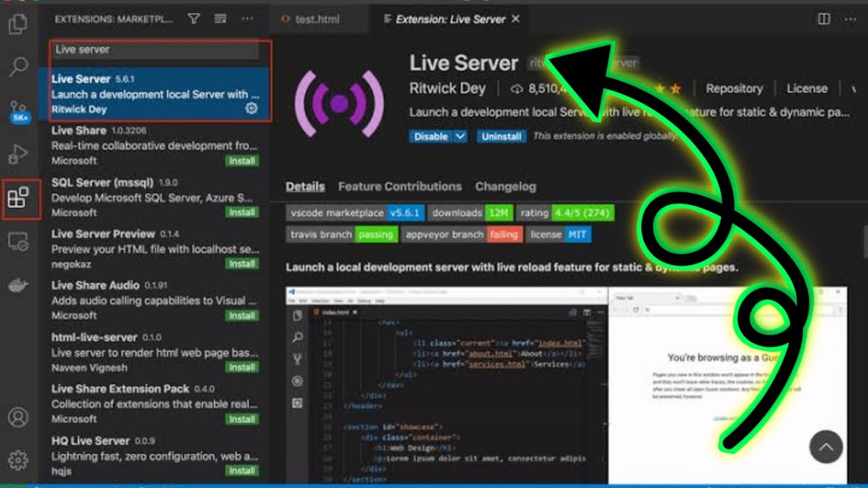Viewport: 868px width, 488px height.
Task: Select the SQL Server (mssql) list item
Action: point(155,197)
